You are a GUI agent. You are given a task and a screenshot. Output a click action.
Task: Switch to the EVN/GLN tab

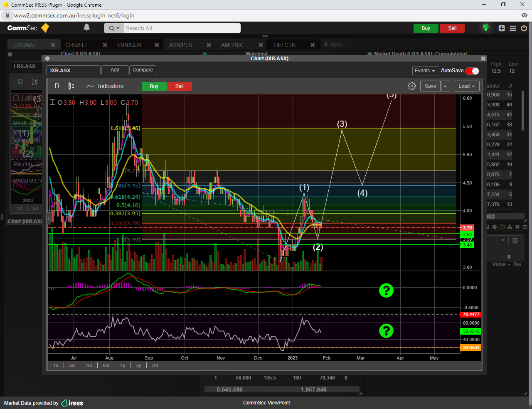tap(129, 45)
